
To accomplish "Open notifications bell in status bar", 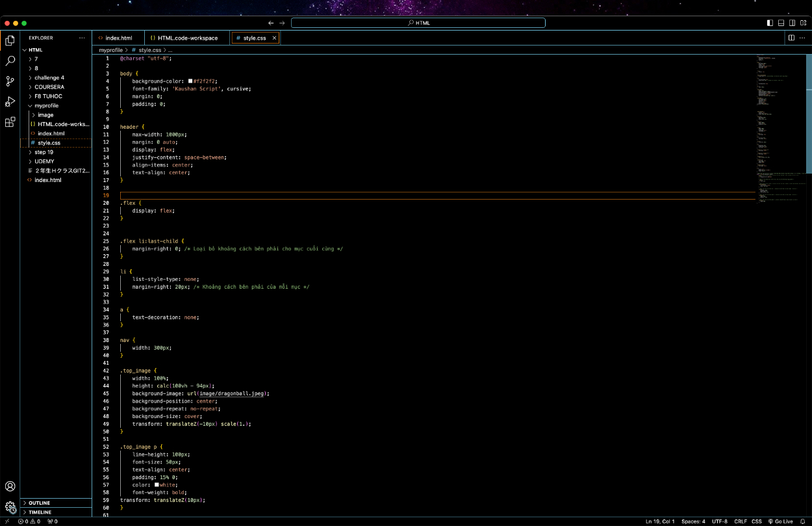I will (x=802, y=521).
